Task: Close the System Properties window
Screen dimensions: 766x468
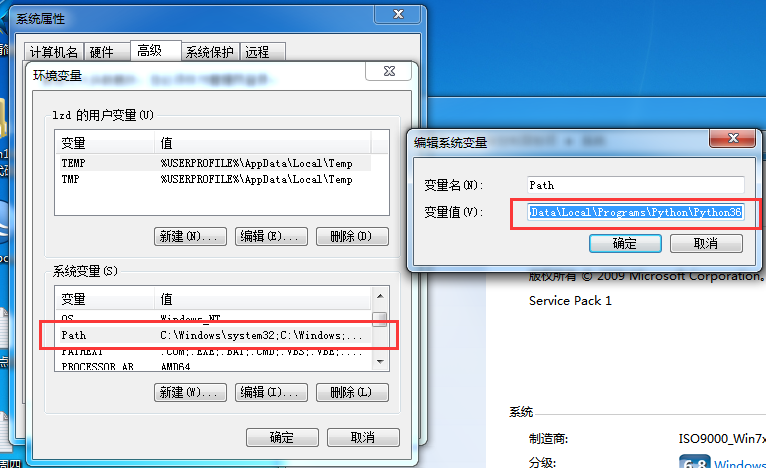Action: coord(398,14)
